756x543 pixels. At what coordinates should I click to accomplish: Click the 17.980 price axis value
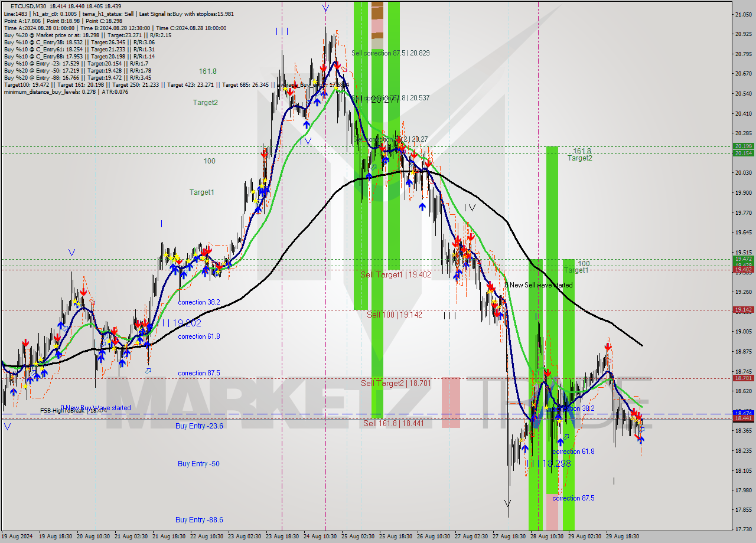point(744,490)
